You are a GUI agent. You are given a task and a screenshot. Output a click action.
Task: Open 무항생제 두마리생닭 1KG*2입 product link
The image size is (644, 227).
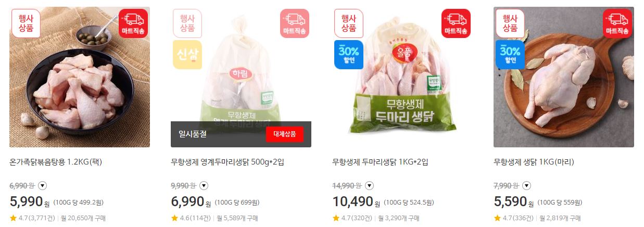tap(380, 162)
